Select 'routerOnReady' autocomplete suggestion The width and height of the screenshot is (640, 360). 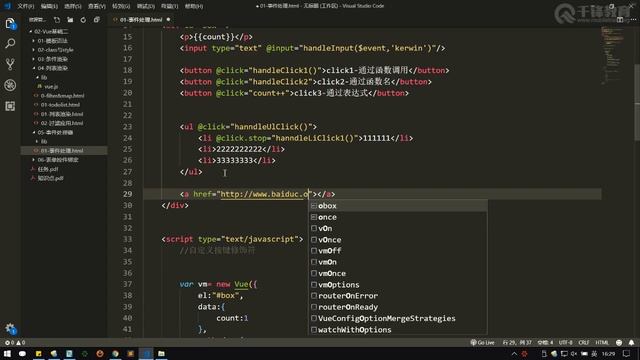[398, 307]
